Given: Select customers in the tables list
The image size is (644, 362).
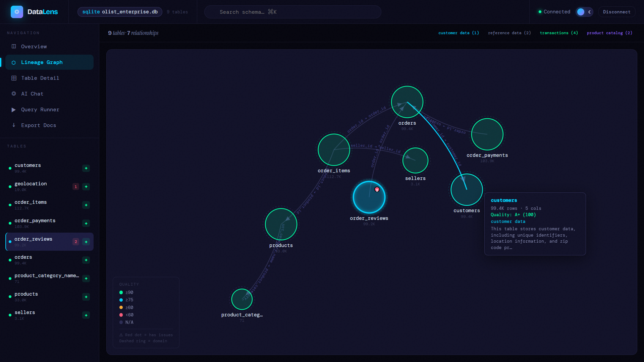Looking at the screenshot, I should point(49,168).
